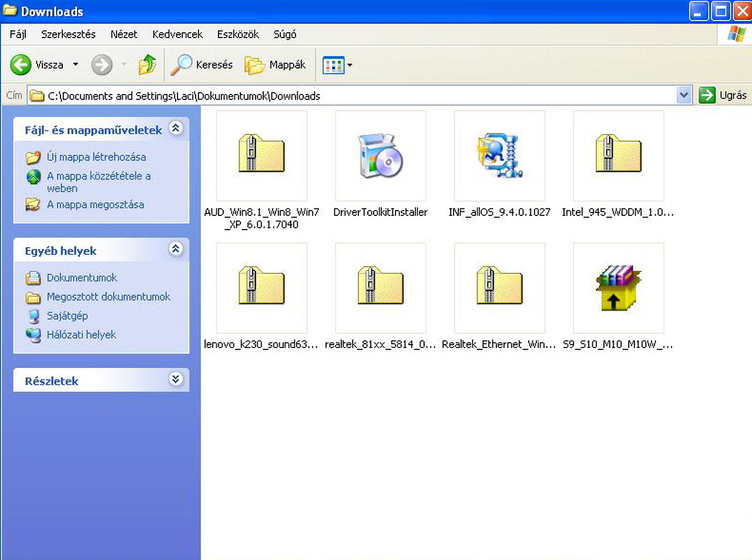Open Keresés search tool
The width and height of the screenshot is (752, 560).
pyautogui.click(x=202, y=65)
